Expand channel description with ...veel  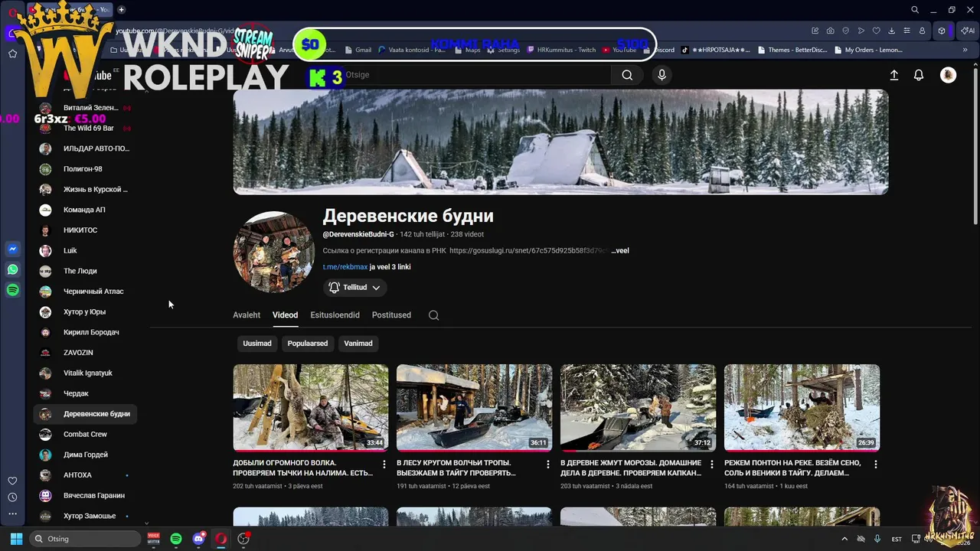tap(620, 251)
